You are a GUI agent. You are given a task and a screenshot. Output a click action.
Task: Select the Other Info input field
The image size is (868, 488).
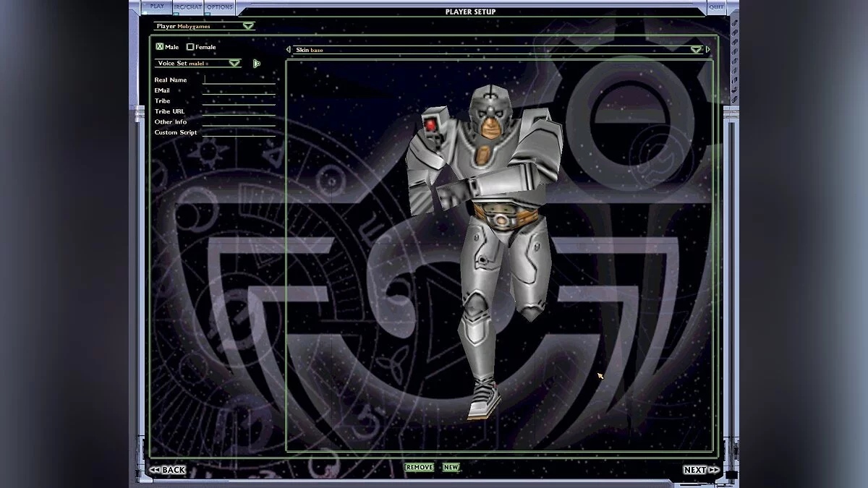[239, 121]
